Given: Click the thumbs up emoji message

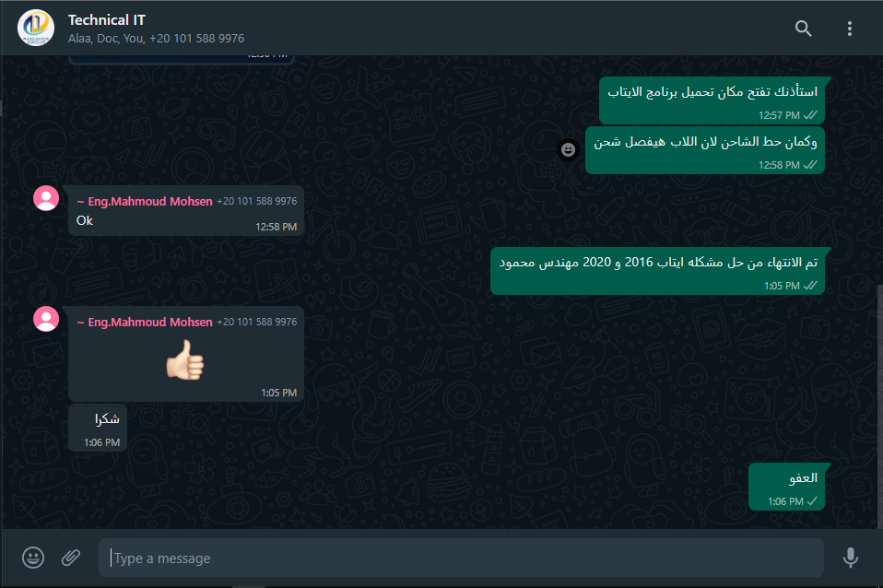Looking at the screenshot, I should [186, 359].
